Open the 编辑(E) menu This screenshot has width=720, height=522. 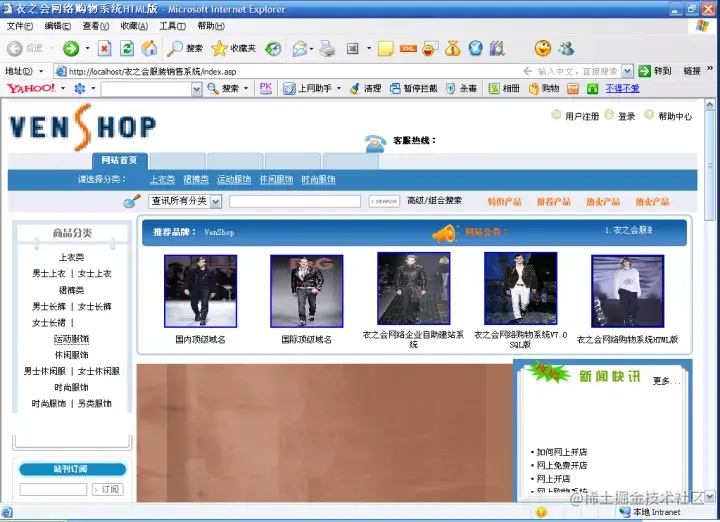click(x=57, y=26)
